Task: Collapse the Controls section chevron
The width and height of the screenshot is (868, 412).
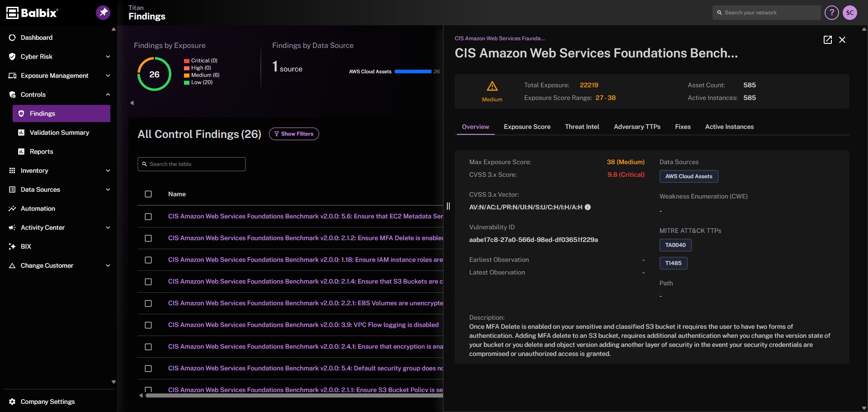Action: click(x=108, y=95)
